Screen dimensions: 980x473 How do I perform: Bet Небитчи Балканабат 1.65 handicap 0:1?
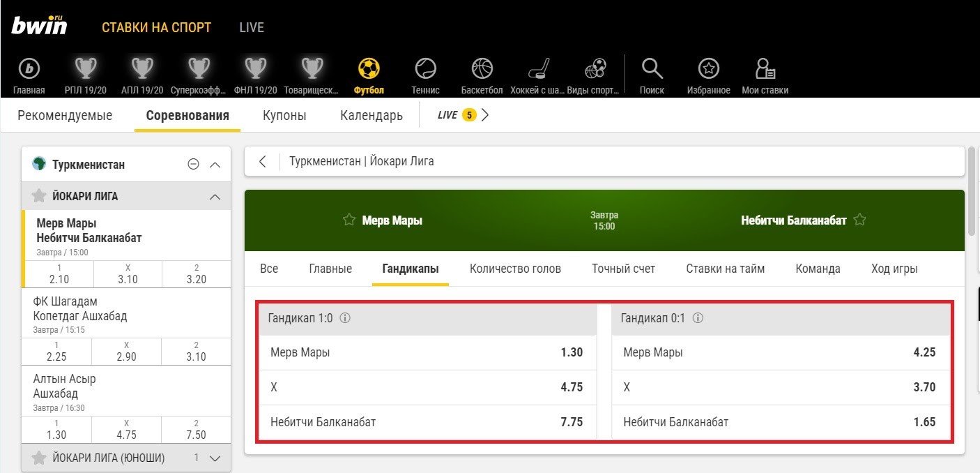pos(781,422)
